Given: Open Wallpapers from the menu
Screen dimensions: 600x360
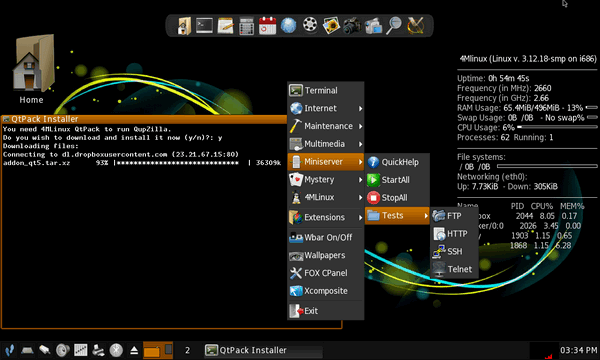Looking at the screenshot, I should coord(325,255).
